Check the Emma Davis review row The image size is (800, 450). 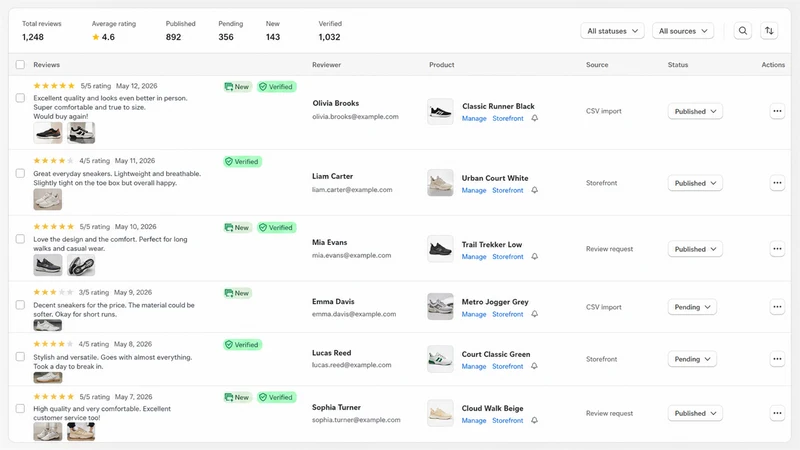[x=20, y=305]
